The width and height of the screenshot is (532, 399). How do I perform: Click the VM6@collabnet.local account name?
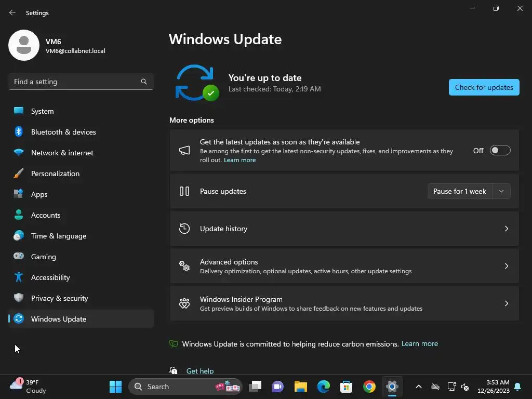coord(75,51)
